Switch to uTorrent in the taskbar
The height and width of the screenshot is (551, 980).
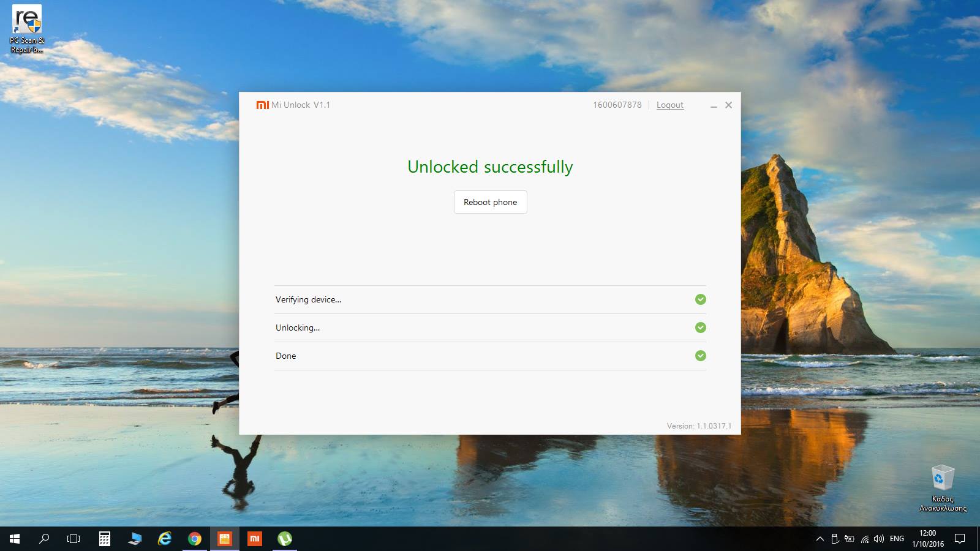point(284,539)
